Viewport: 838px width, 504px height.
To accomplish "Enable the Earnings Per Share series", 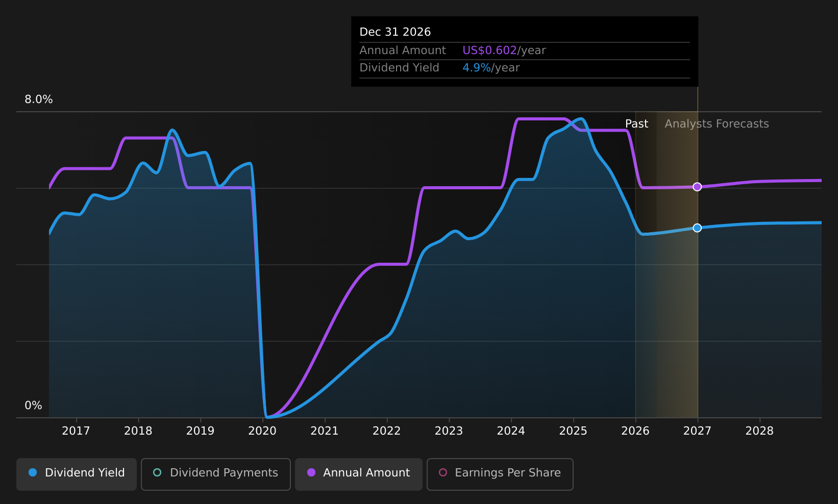I will click(x=500, y=474).
